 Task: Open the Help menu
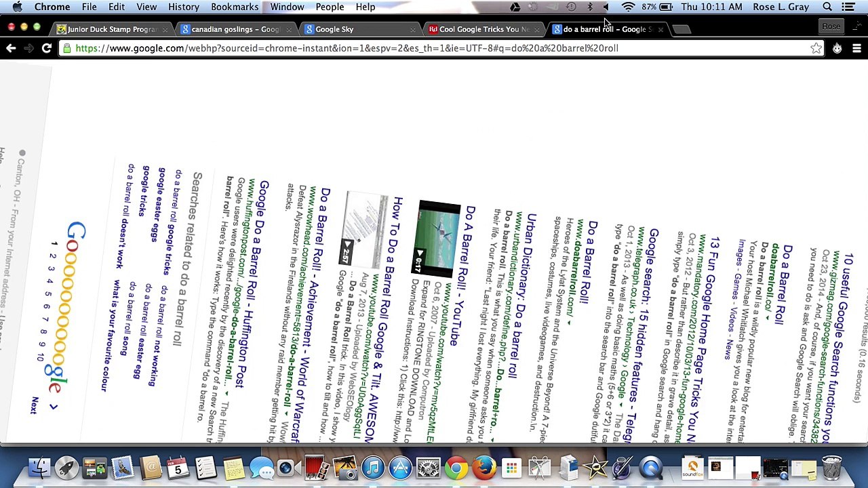pos(365,7)
